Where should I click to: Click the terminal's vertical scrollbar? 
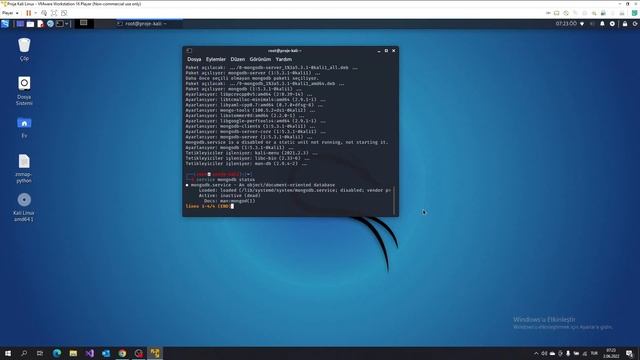[x=394, y=200]
